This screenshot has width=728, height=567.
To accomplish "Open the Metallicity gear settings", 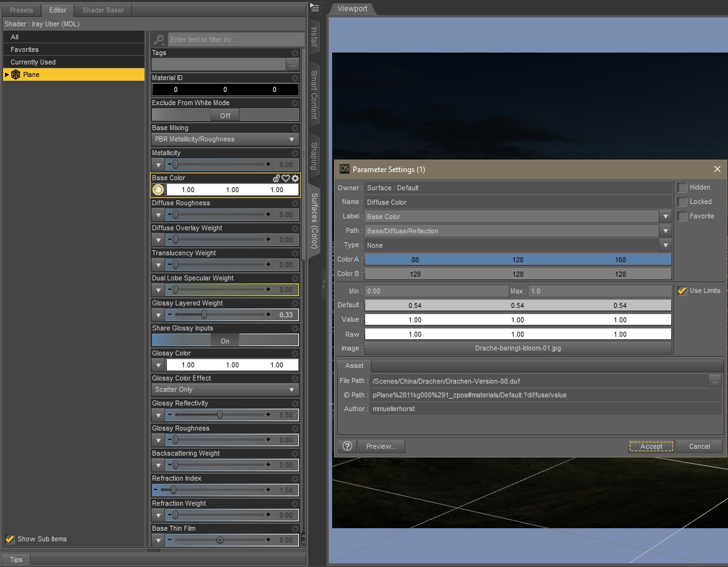I will pos(295,153).
